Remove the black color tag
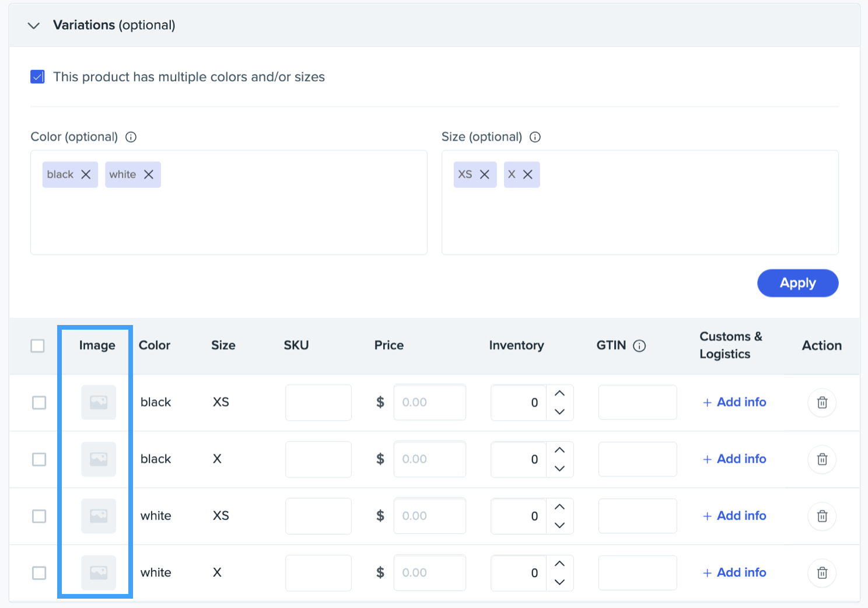Image resolution: width=868 pixels, height=608 pixels. (x=86, y=174)
